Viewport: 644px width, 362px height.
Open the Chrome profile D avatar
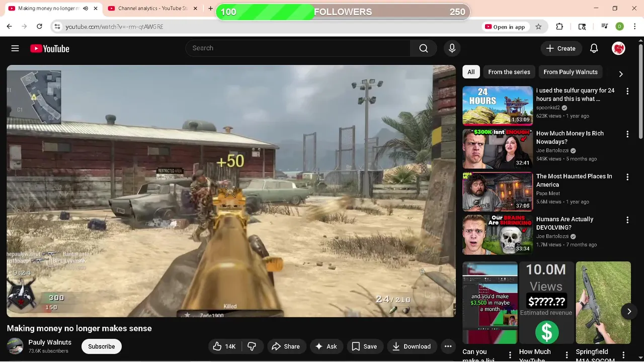coord(619,27)
